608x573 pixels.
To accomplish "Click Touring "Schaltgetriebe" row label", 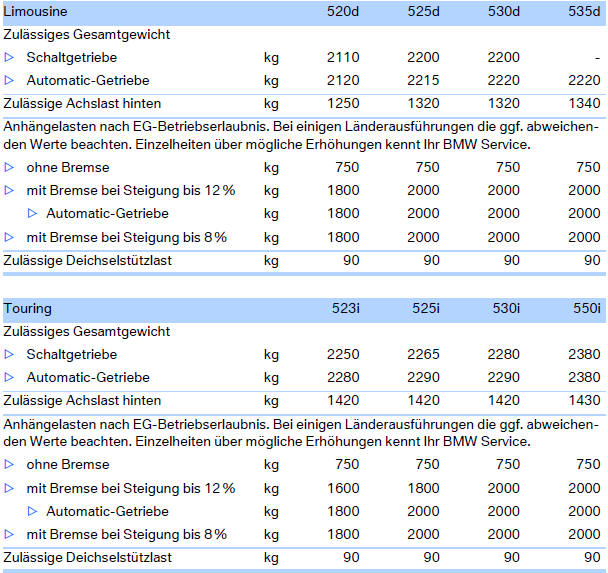I will point(72,354).
